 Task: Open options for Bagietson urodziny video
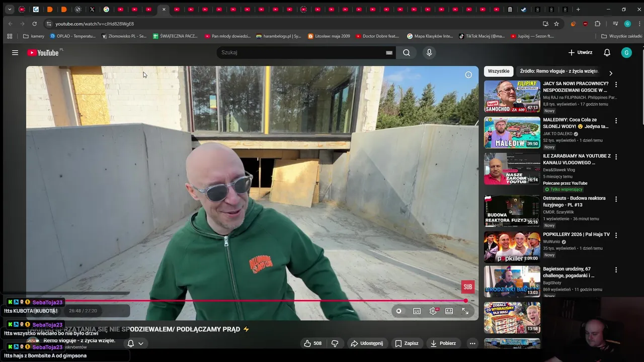click(x=616, y=270)
